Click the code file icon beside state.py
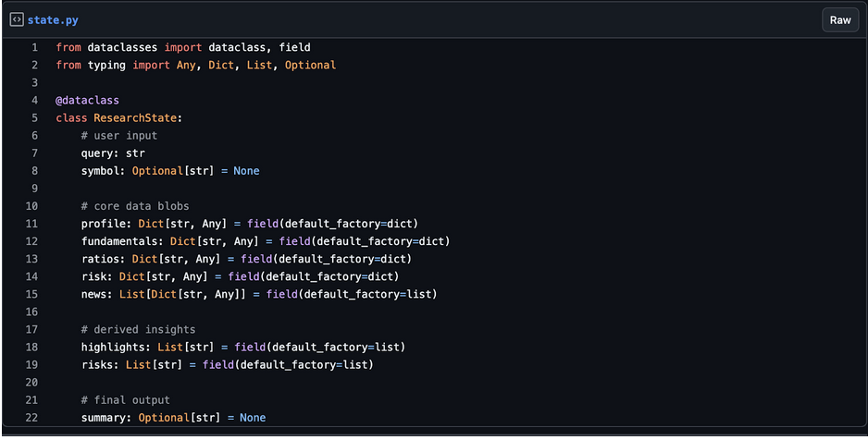Image resolution: width=868 pixels, height=440 pixels. (x=17, y=19)
